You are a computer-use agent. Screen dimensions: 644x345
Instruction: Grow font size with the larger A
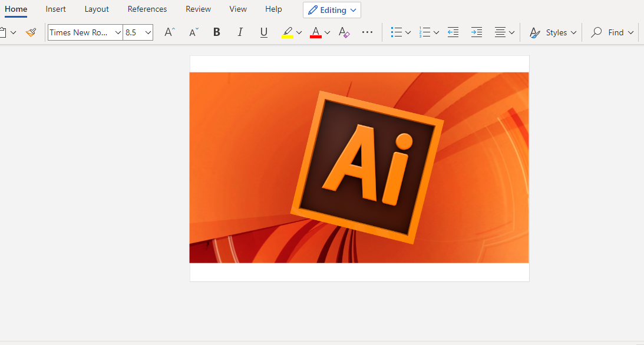170,32
